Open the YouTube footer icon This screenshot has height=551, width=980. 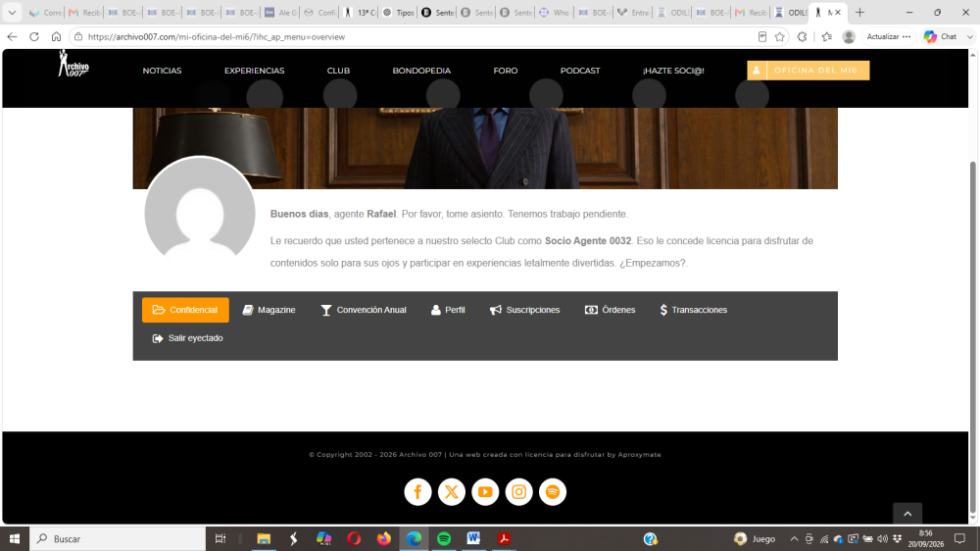pos(485,492)
